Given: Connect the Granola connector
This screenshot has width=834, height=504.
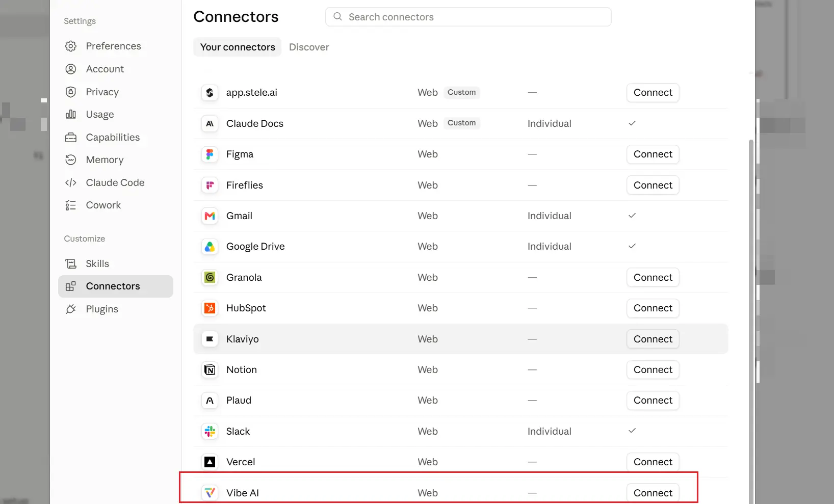Looking at the screenshot, I should pos(653,277).
